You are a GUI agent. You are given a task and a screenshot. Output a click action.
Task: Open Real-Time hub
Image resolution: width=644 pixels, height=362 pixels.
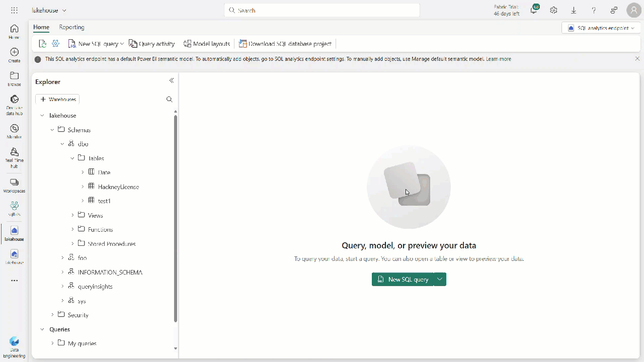(14, 158)
